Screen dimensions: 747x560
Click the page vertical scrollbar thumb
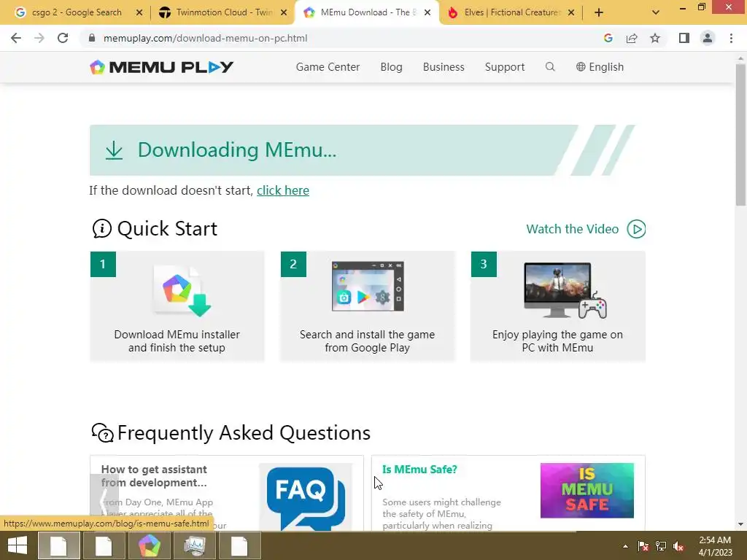click(x=740, y=135)
